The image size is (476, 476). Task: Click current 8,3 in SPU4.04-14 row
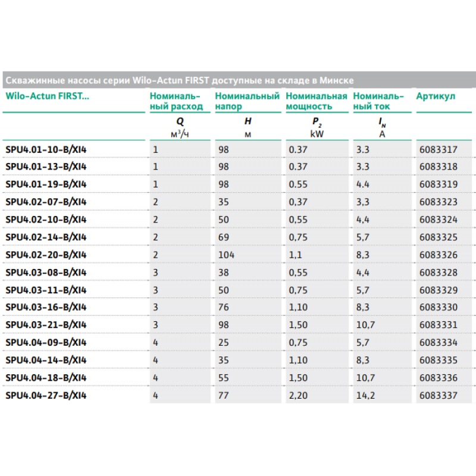coord(363,360)
